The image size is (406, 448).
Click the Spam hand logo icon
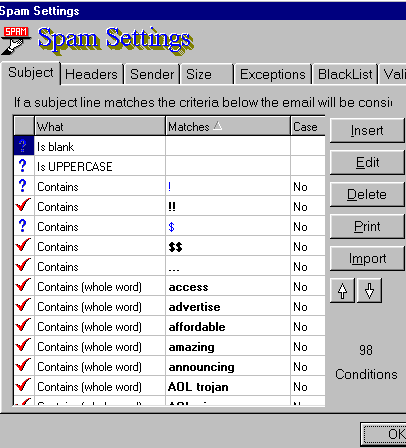click(x=16, y=40)
